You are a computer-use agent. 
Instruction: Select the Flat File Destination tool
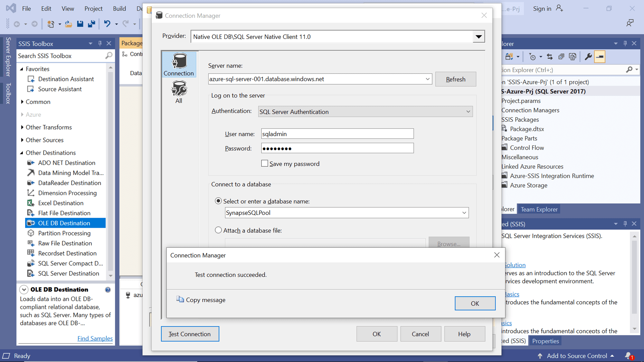click(64, 213)
